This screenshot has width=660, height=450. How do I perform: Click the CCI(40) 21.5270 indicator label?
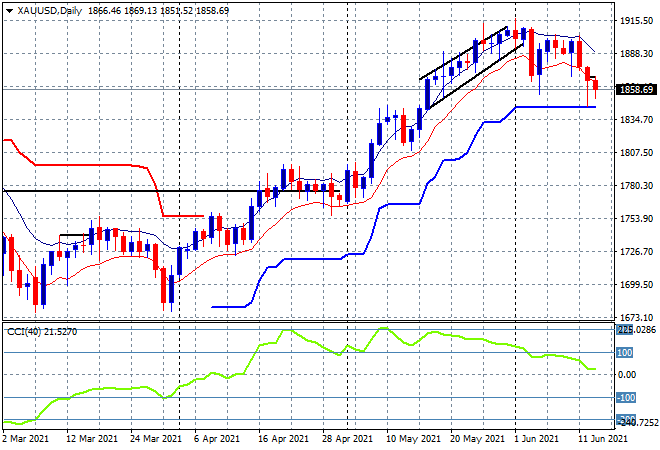pos(42,332)
